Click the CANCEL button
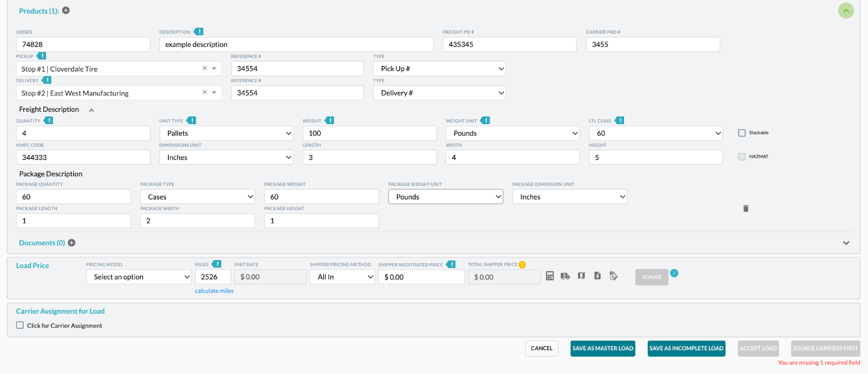 [541, 349]
